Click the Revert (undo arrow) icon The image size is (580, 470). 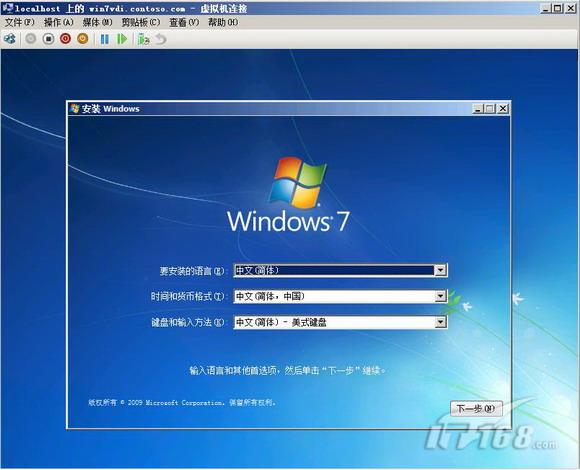click(x=161, y=39)
